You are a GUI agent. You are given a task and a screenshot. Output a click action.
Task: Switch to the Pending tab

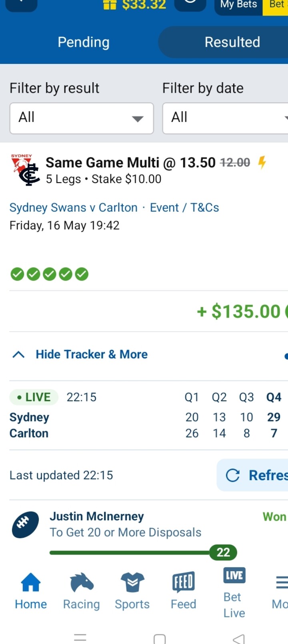[x=84, y=42]
